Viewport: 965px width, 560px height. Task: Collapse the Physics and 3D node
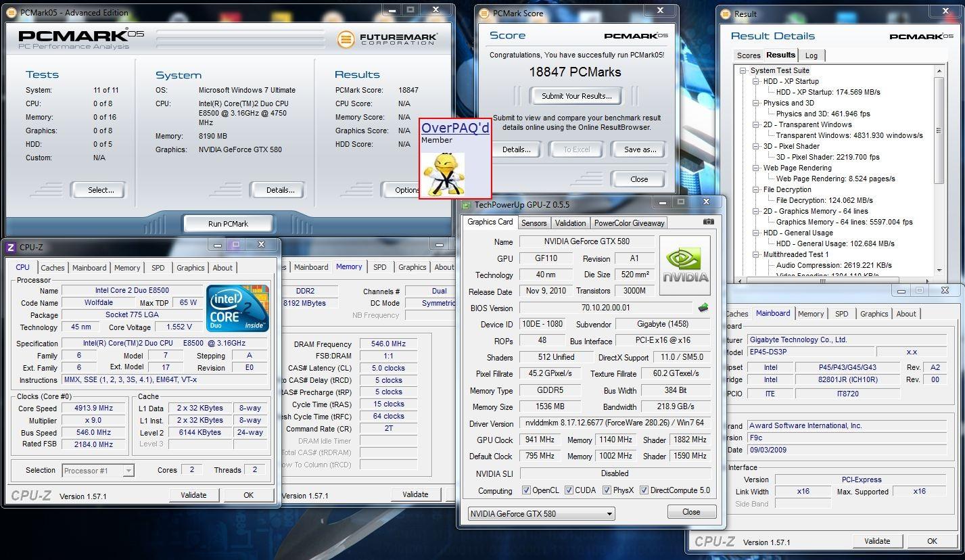[x=756, y=103]
